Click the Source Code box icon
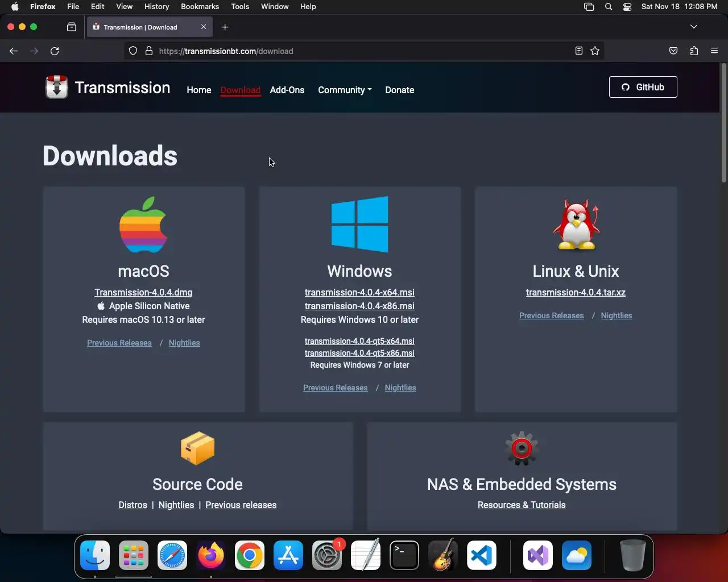The height and width of the screenshot is (582, 728). [x=197, y=448]
